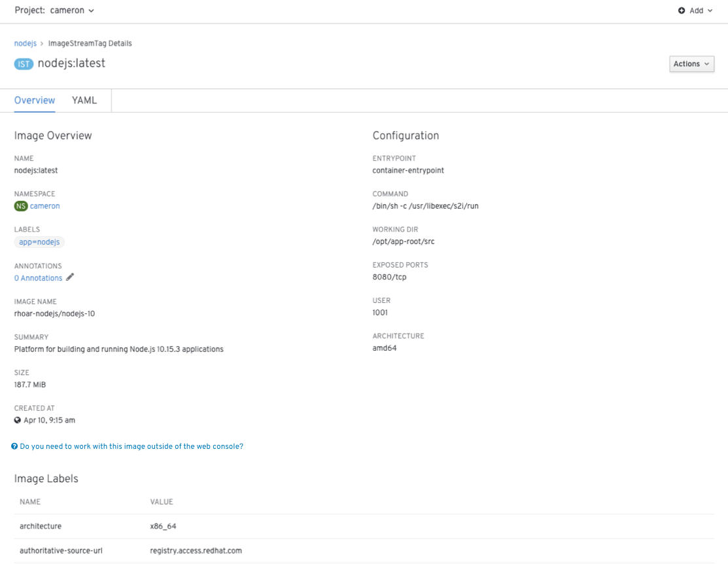This screenshot has height=564, width=728.
Task: Click the NS namespace badge
Action: pos(21,206)
